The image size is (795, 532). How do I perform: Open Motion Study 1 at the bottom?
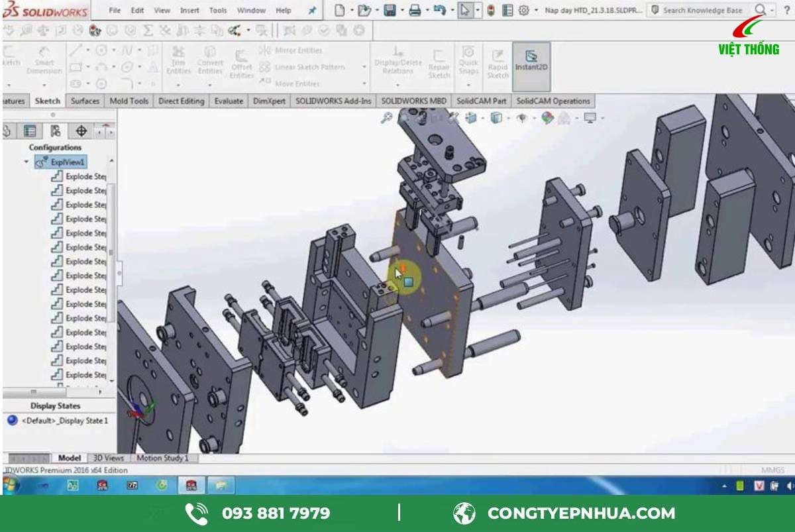coord(164,458)
